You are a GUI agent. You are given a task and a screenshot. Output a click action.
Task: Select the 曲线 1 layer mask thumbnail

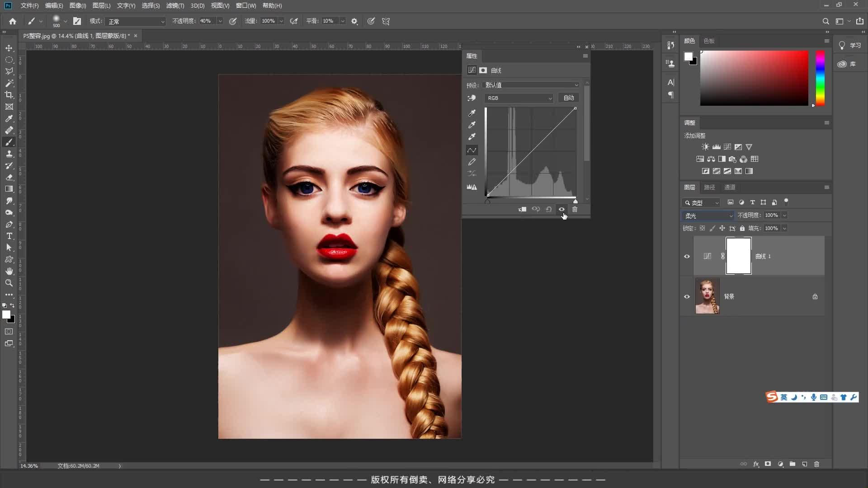(x=739, y=256)
